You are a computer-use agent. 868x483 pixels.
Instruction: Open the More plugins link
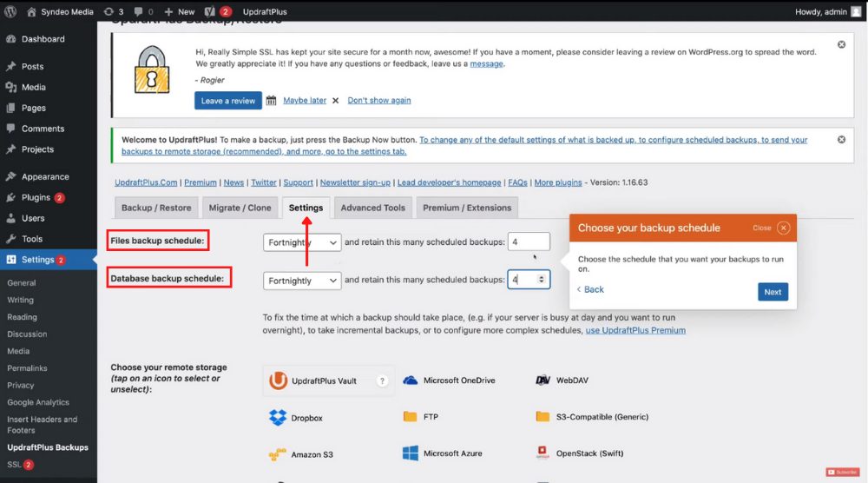pos(558,182)
